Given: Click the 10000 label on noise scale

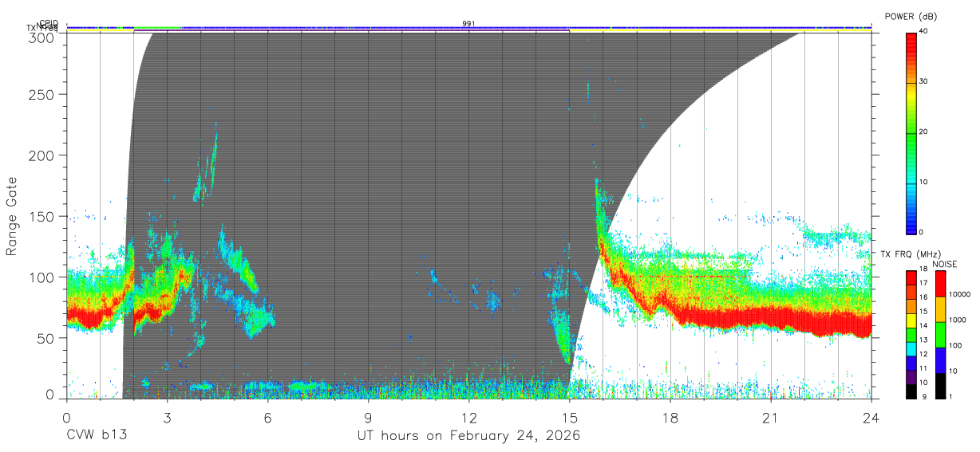Looking at the screenshot, I should coord(959,294).
